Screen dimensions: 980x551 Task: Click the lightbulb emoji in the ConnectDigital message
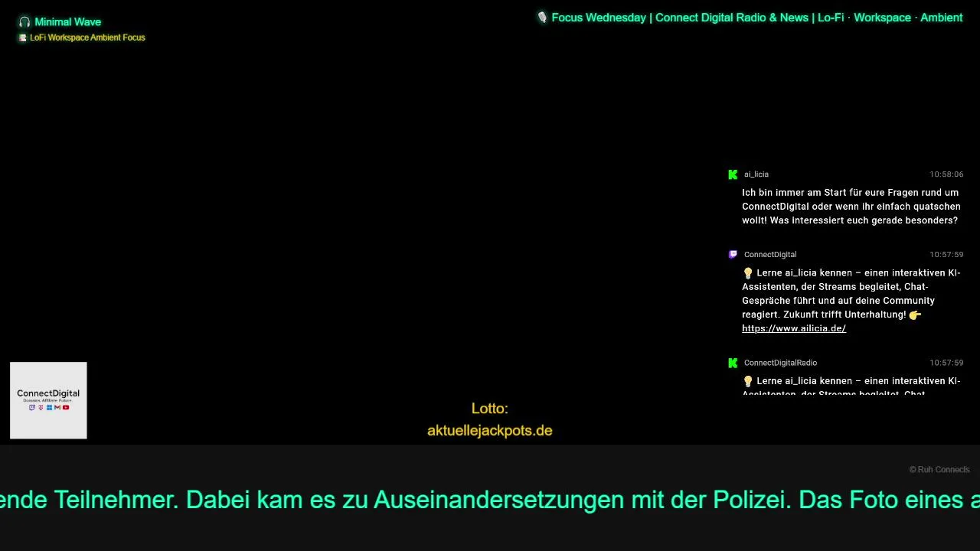click(x=748, y=273)
